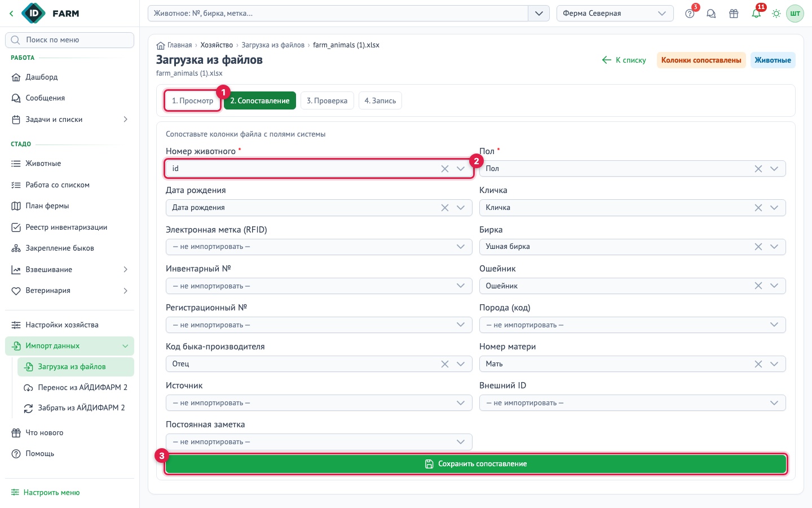Viewport: 812px width, 508px height.
Task: Clear the Кличка mapping
Action: tap(758, 208)
